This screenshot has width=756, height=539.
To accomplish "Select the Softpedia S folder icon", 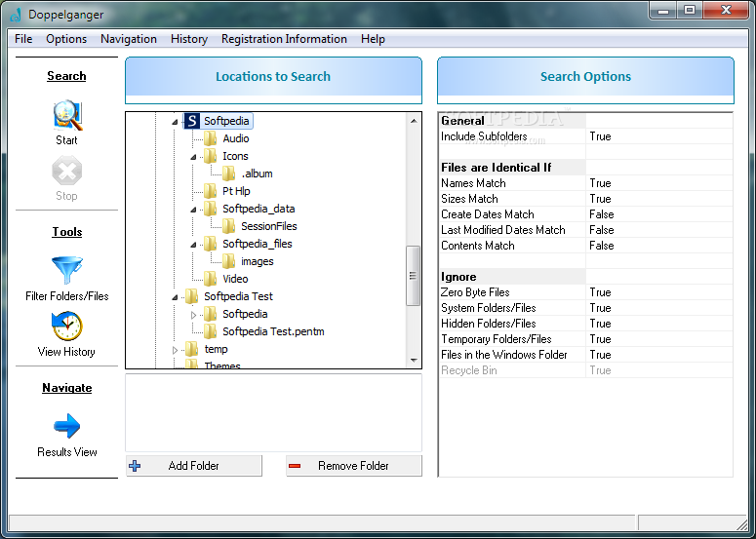I will 192,121.
